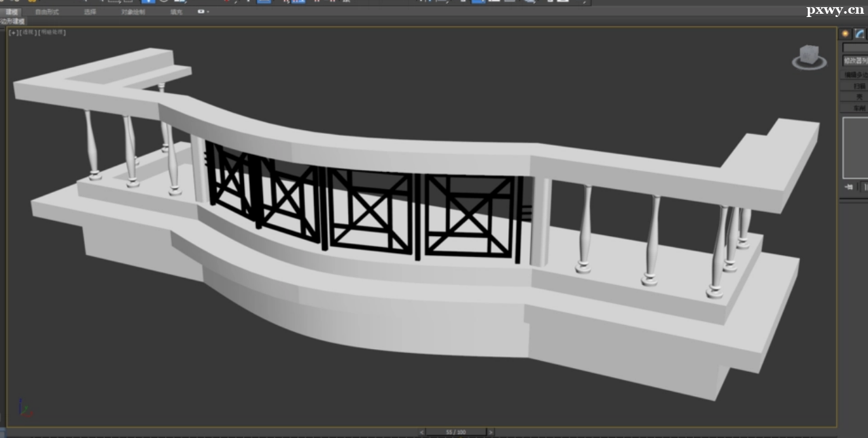This screenshot has width=868, height=438.
Task: Open the 透视 viewport view menu
Action: click(28, 32)
